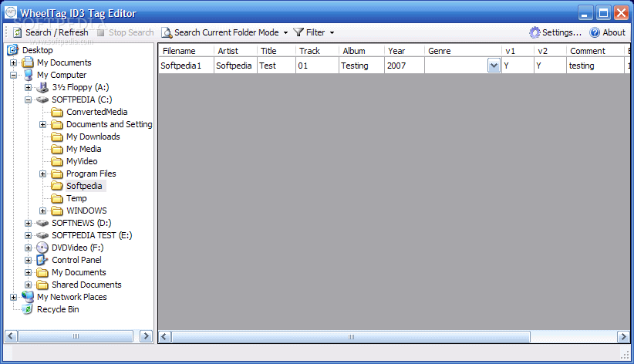Edit the Title cell 'Test'
Image resolution: width=634 pixels, height=364 pixels.
click(x=276, y=66)
